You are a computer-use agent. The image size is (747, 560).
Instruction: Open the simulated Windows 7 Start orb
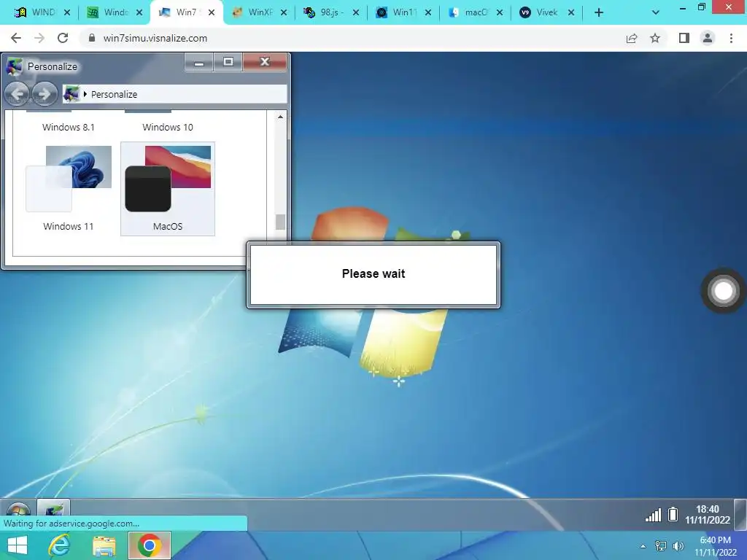[18, 510]
